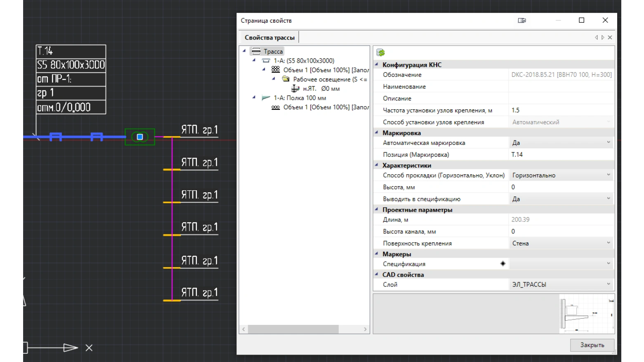Click the tree's horizontal scrollbar thumb
This screenshot has width=644, height=362.
[x=293, y=329]
